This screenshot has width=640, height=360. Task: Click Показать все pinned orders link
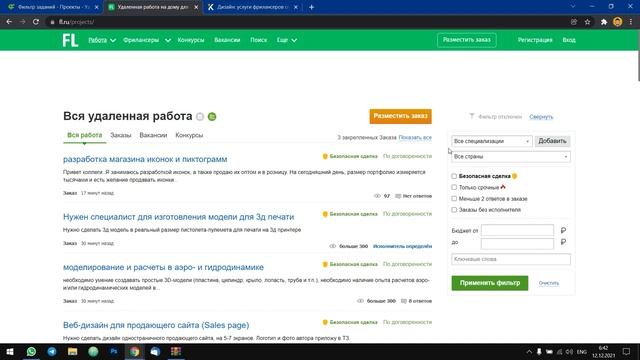click(415, 138)
